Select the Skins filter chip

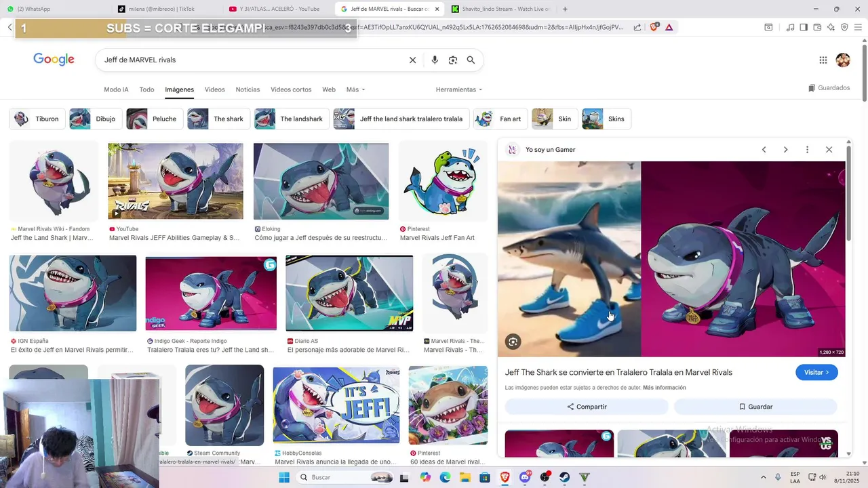606,119
